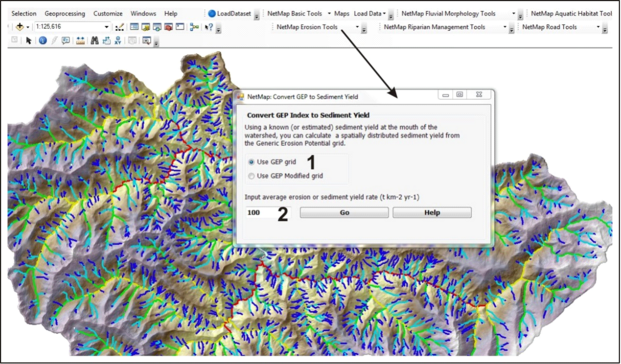Click the sediment yield rate input field
Image resolution: width=621 pixels, height=364 pixels.
pyautogui.click(x=268, y=212)
